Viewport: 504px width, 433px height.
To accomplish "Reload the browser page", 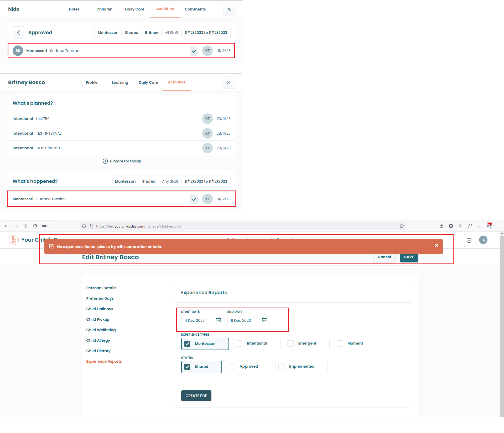I will [x=35, y=226].
